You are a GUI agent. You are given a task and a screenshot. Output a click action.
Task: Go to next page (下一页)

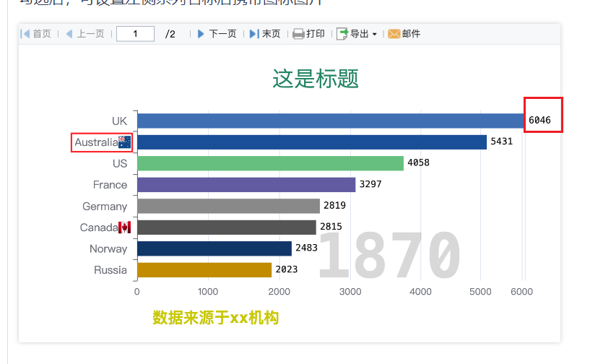217,34
